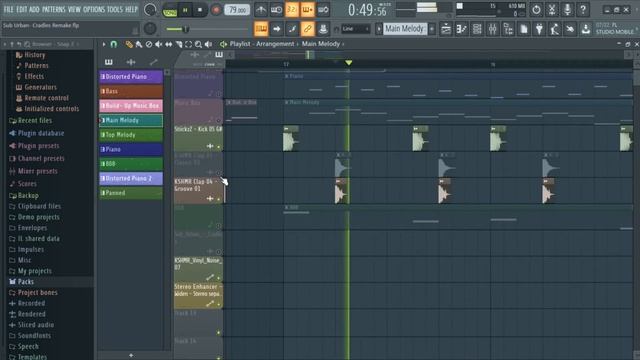Stop playback with the stop button
640x360 pixels.
(x=200, y=10)
